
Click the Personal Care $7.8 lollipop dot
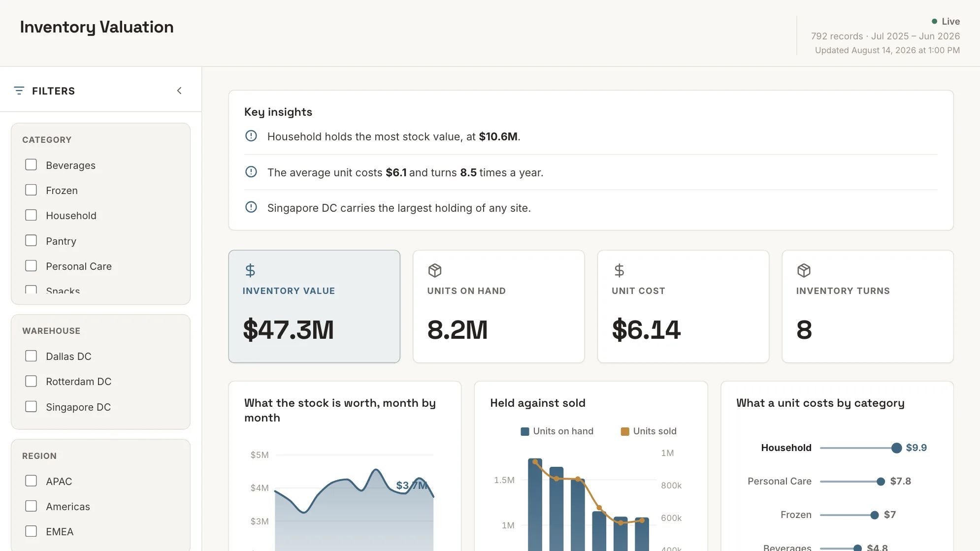(x=881, y=482)
